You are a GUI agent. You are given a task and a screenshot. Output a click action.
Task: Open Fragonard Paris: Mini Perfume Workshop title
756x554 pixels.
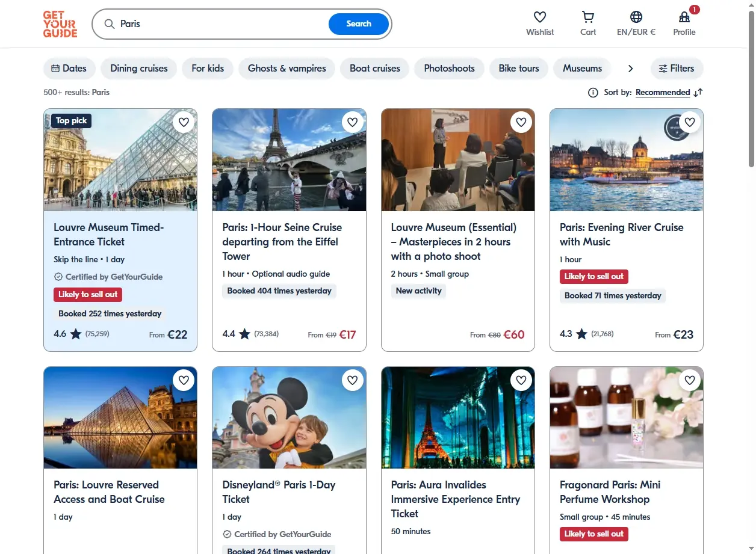pyautogui.click(x=610, y=492)
